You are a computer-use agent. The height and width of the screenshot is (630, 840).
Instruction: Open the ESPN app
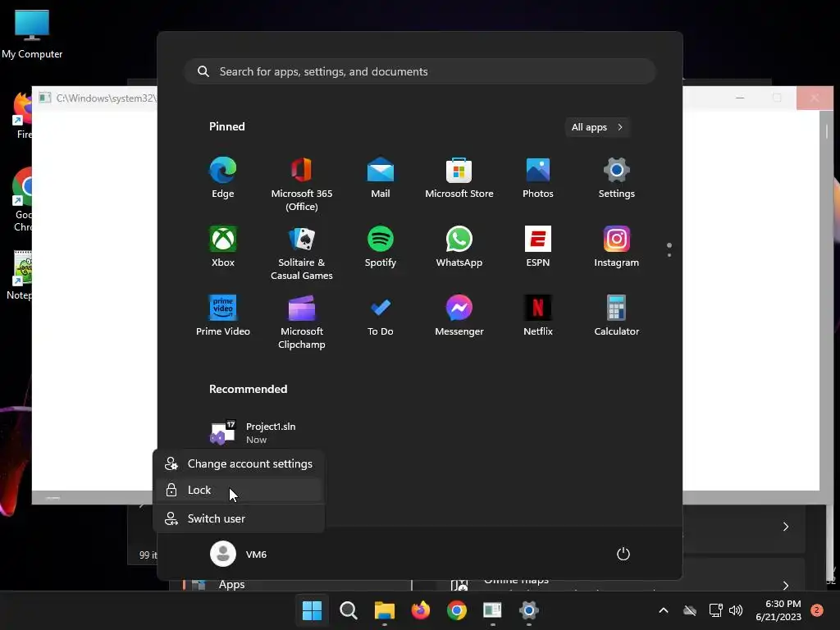coord(538,247)
